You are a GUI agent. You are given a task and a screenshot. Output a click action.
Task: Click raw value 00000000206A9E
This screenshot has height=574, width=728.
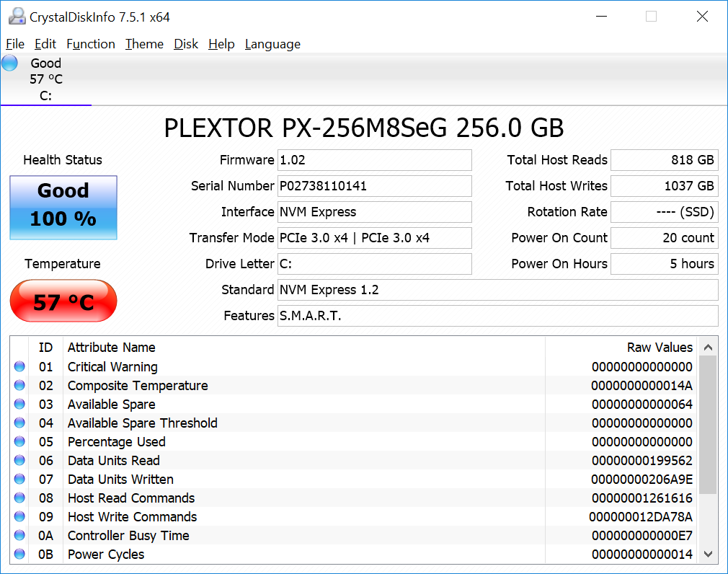tap(642, 480)
